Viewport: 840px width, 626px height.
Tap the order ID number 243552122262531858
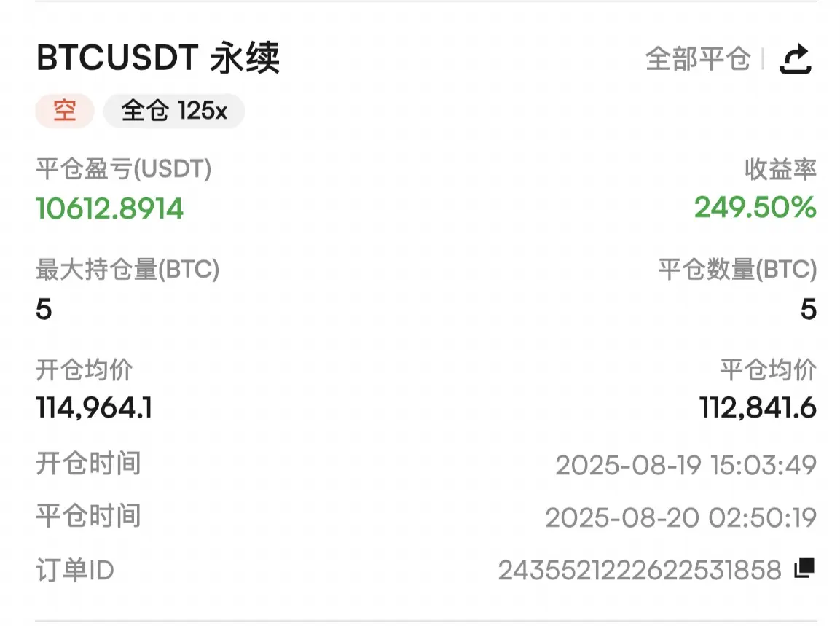coord(640,570)
